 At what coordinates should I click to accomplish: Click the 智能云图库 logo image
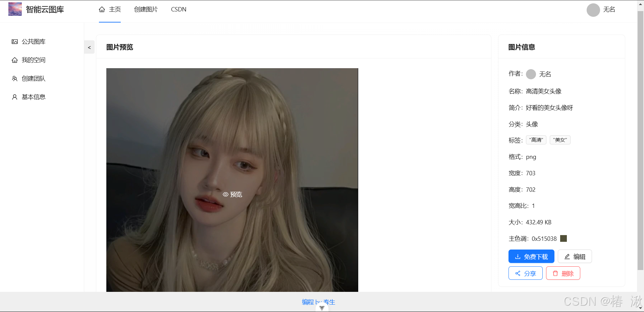[15, 9]
